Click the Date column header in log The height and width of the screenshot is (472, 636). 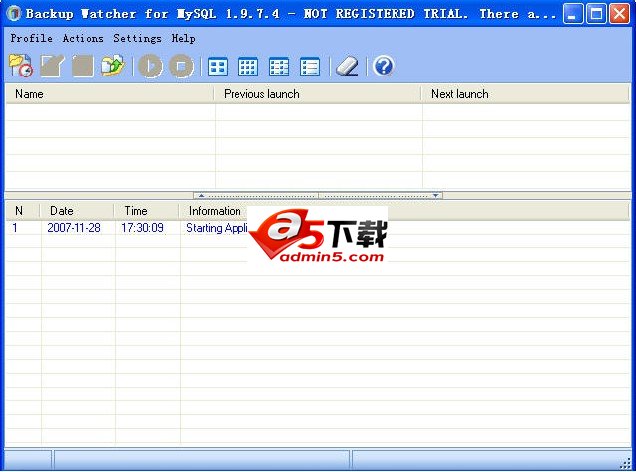[77, 211]
